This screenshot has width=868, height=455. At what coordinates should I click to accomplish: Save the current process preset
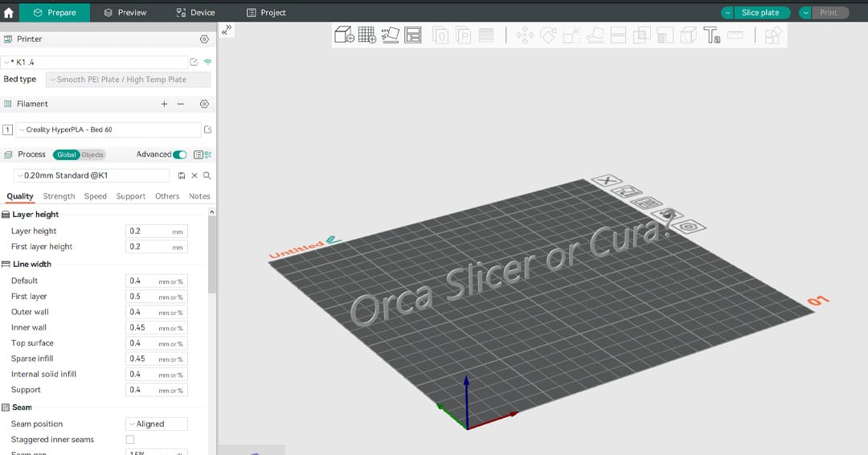(182, 175)
